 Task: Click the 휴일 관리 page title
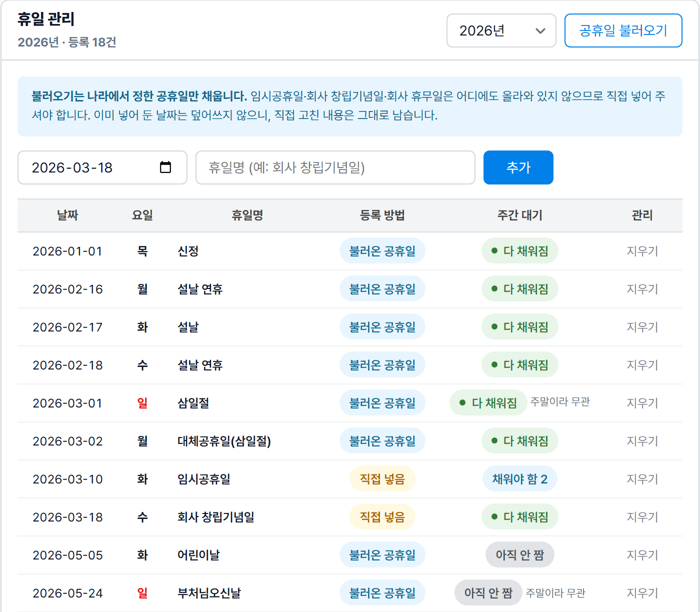coord(46,19)
